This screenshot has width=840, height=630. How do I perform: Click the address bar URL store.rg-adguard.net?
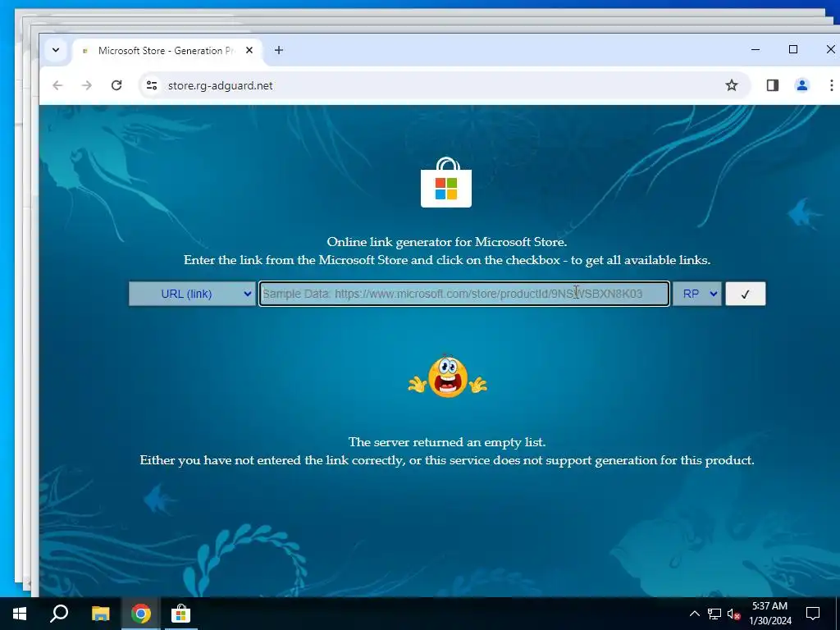220,85
